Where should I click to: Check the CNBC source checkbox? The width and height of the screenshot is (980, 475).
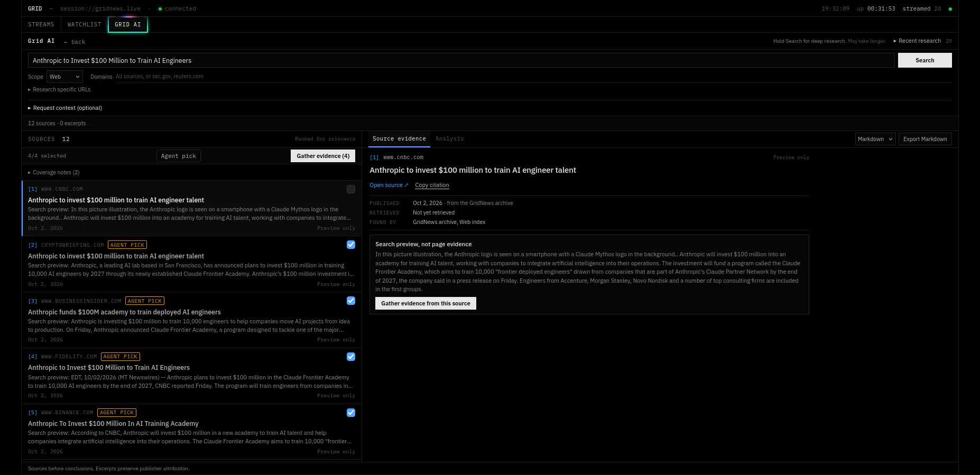351,189
